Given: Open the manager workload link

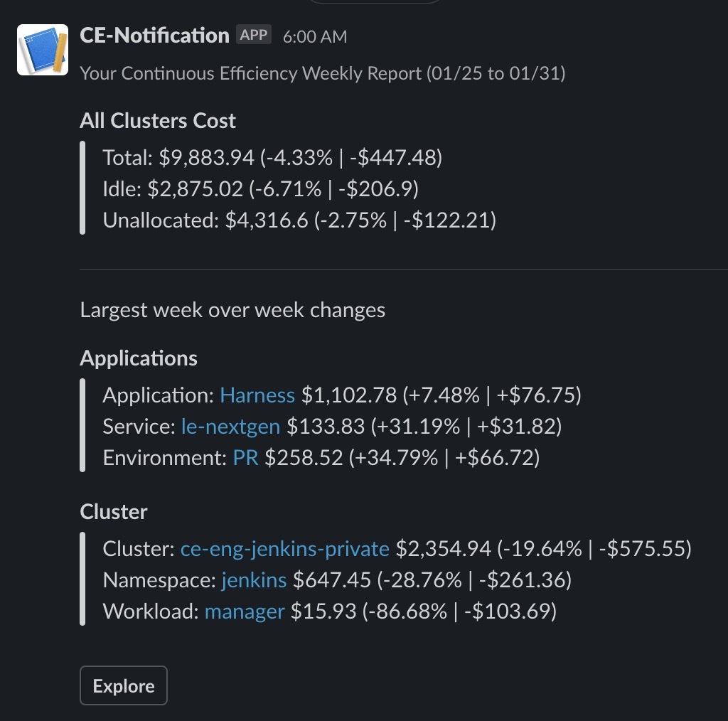Looking at the screenshot, I should 245,611.
